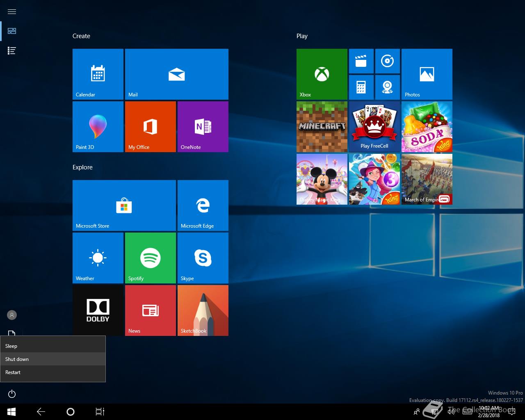The width and height of the screenshot is (525, 420).
Task: Open the Weather tile
Action: pyautogui.click(x=98, y=258)
